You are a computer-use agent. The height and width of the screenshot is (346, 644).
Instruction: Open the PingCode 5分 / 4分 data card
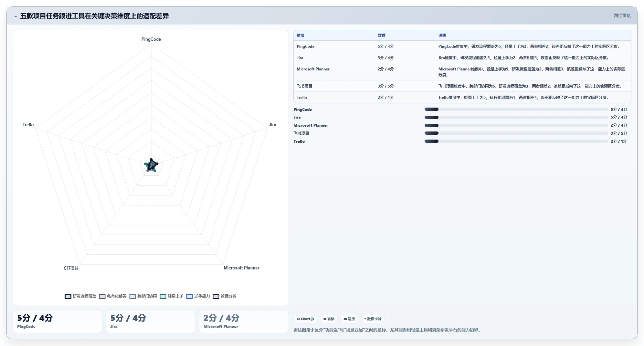pyautogui.click(x=58, y=321)
